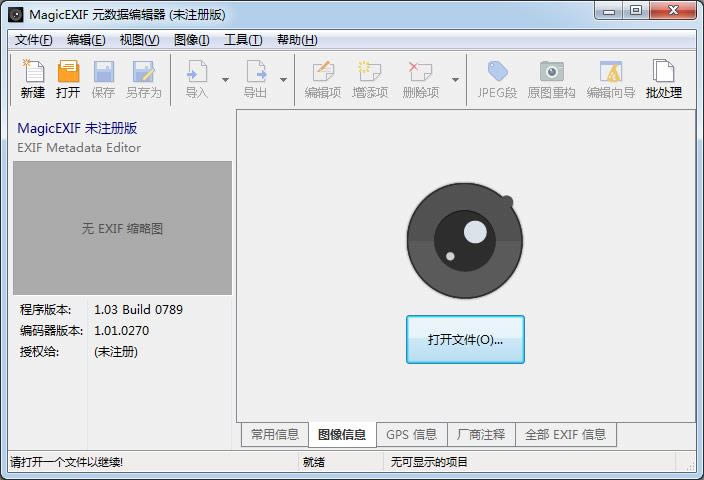Viewport: 704px width, 480px height.
Task: Click the 编辑向导 wizard icon
Action: pyautogui.click(x=611, y=71)
